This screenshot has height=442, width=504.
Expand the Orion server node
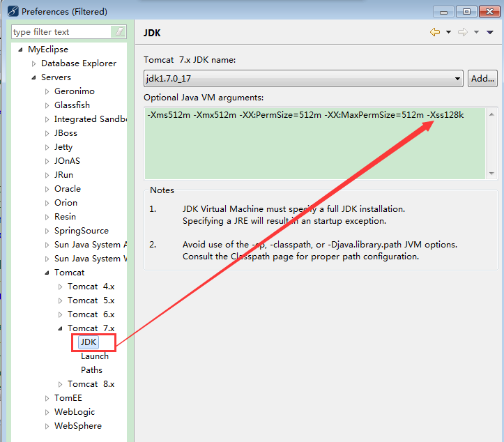(47, 203)
